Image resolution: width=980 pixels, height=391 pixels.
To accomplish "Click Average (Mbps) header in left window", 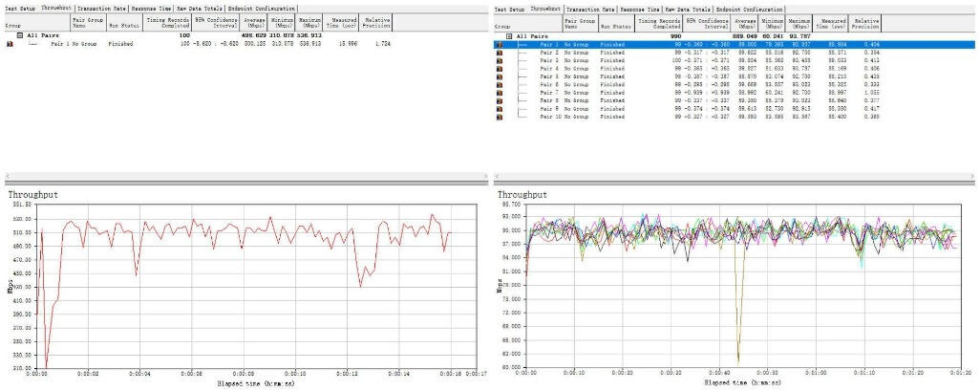I will 254,23.
